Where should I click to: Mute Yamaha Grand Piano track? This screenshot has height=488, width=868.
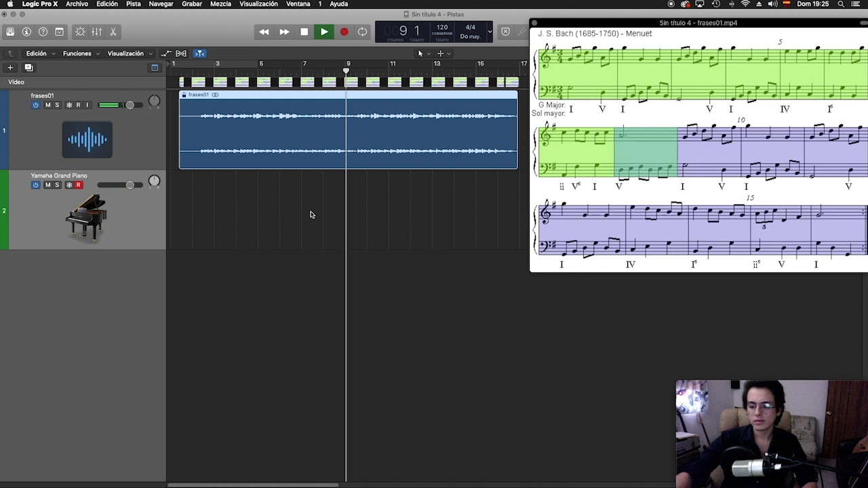tap(47, 185)
